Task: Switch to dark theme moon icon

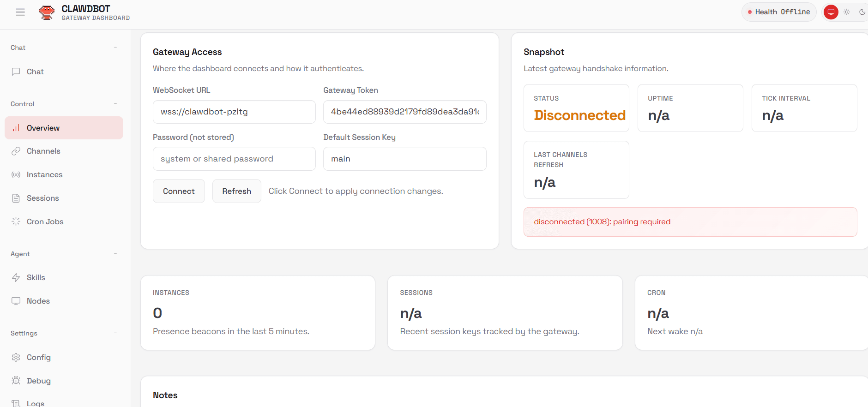Action: tap(862, 12)
